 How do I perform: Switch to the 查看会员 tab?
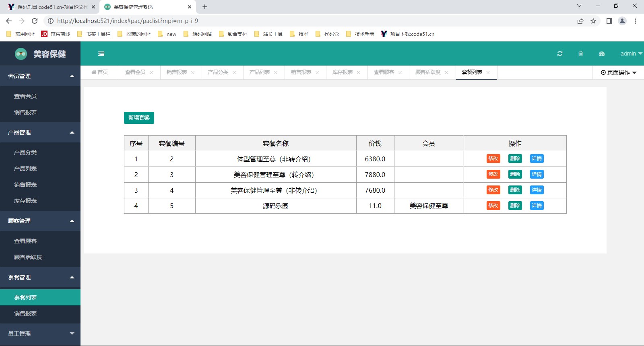coord(135,72)
